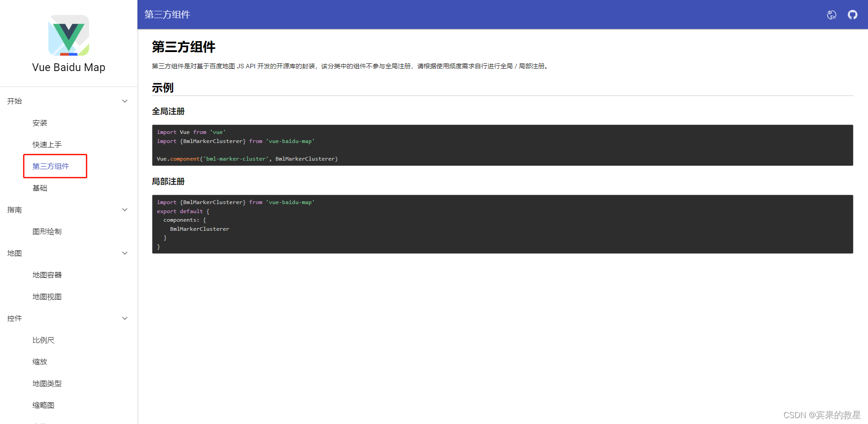
Task: Open the 地图视图 page
Action: (x=47, y=296)
